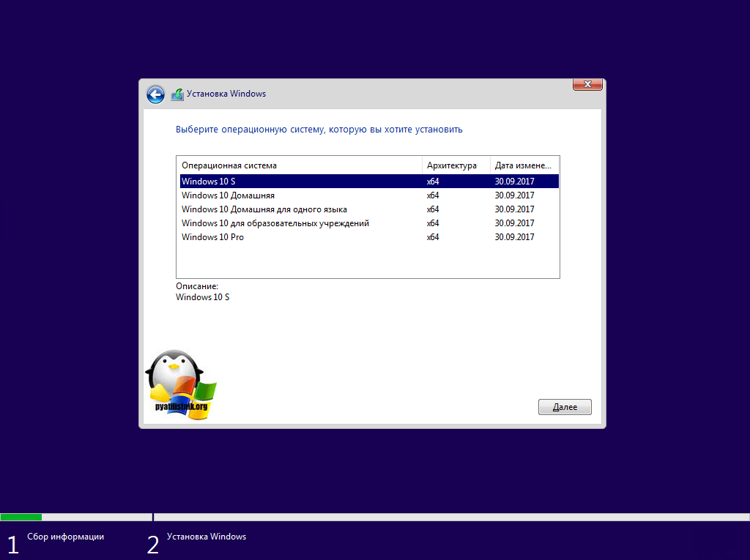750x560 pixels.
Task: Click date 30.09.2017 in Windows 10 Домашняя row
Action: 514,195
